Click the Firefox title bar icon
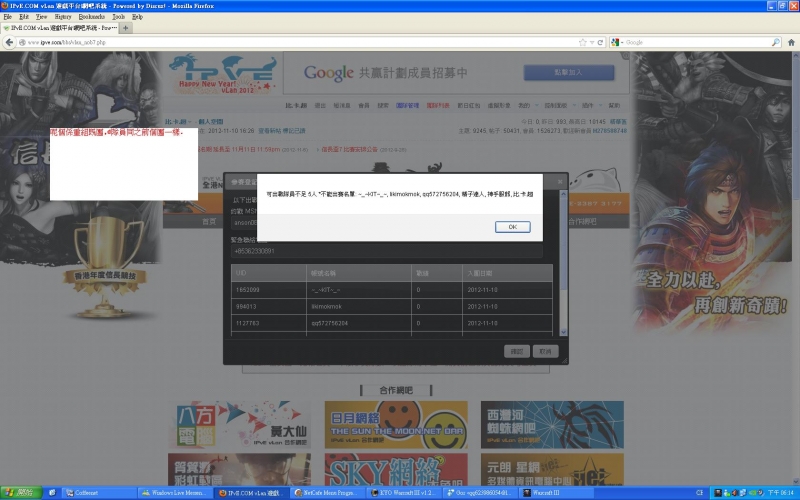 [5, 6]
